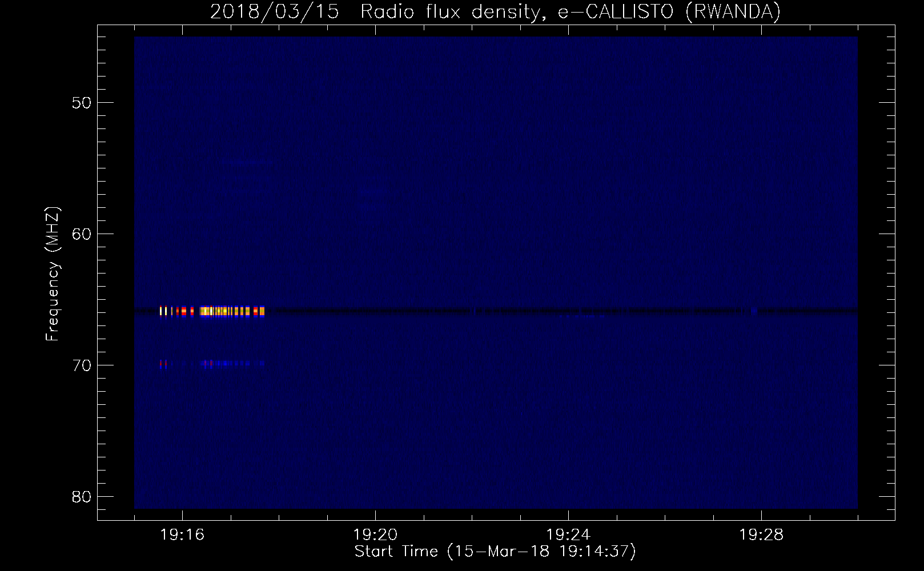This screenshot has height=571, width=924.
Task: Click the 'Start Time (15-Mar-18 19:14:37)' label
Action: coord(495,552)
